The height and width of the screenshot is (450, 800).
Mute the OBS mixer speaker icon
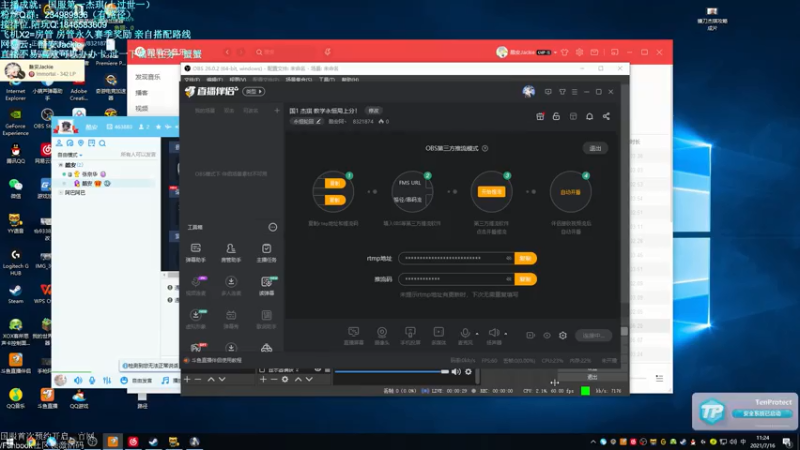coord(456,371)
